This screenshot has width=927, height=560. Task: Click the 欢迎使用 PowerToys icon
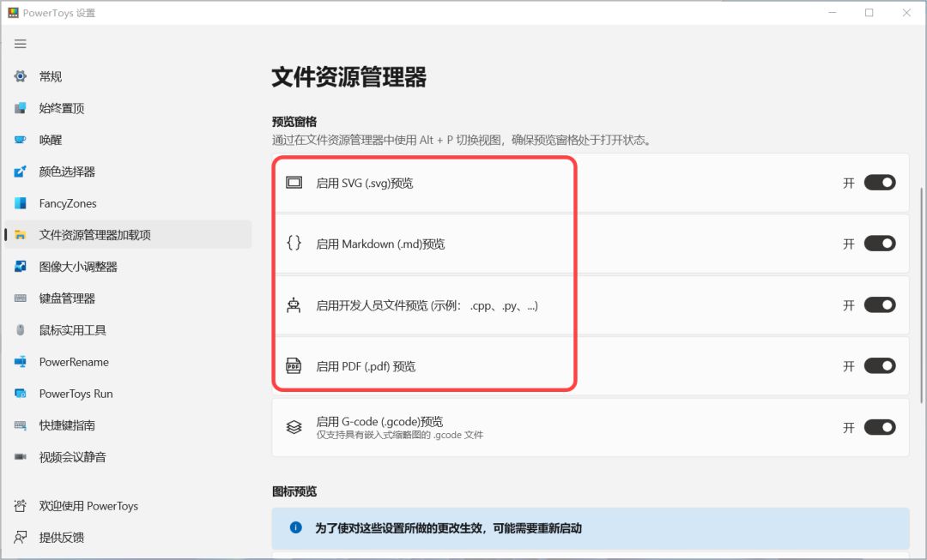(21, 506)
